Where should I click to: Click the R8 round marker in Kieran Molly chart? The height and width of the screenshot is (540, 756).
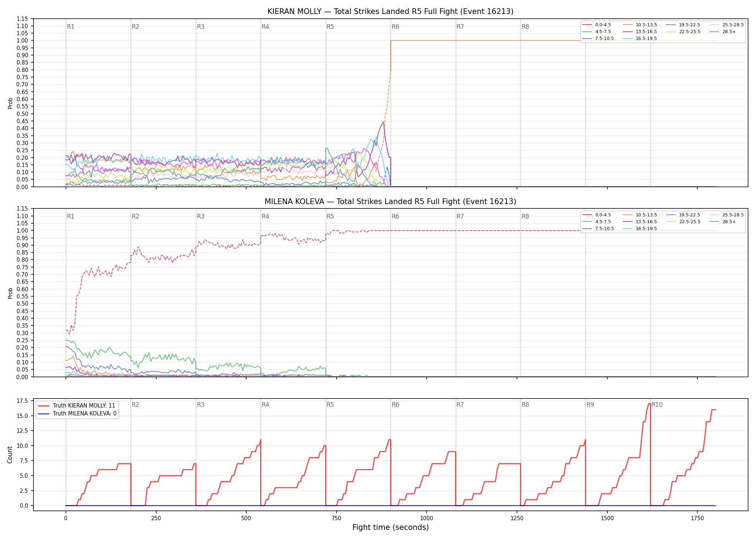coord(525,27)
